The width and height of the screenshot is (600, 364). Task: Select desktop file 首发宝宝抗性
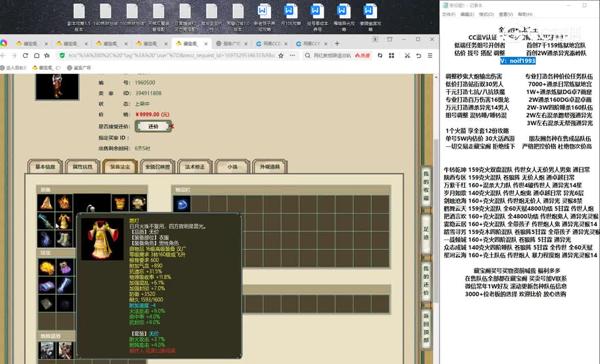point(211,17)
